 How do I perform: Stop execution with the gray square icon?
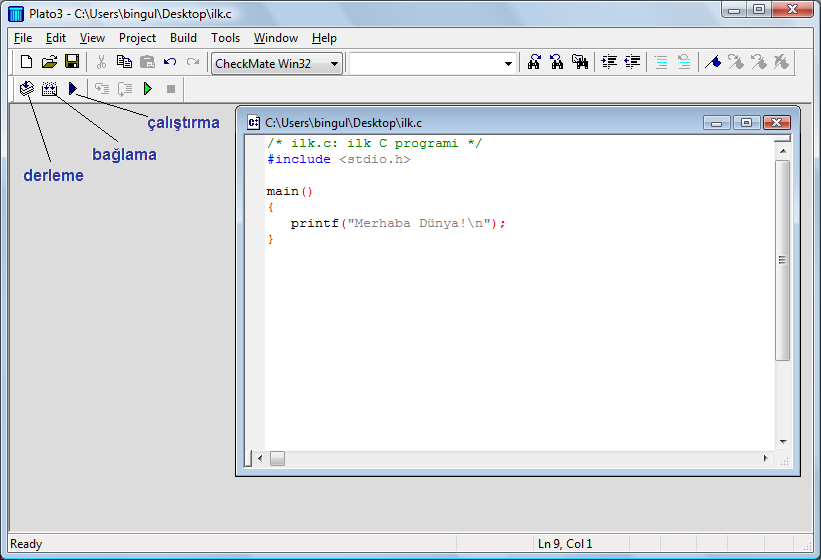tap(171, 89)
